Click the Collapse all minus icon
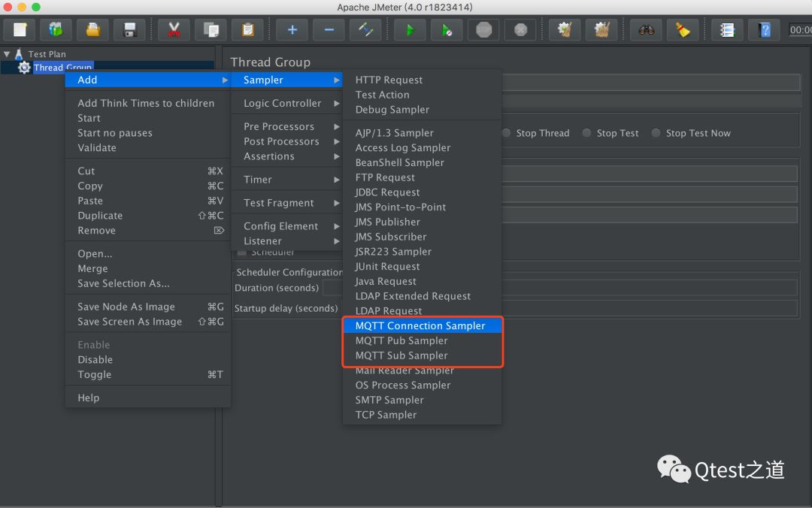 [329, 29]
